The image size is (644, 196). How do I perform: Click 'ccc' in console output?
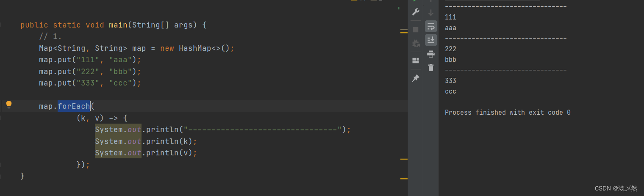coord(451,91)
